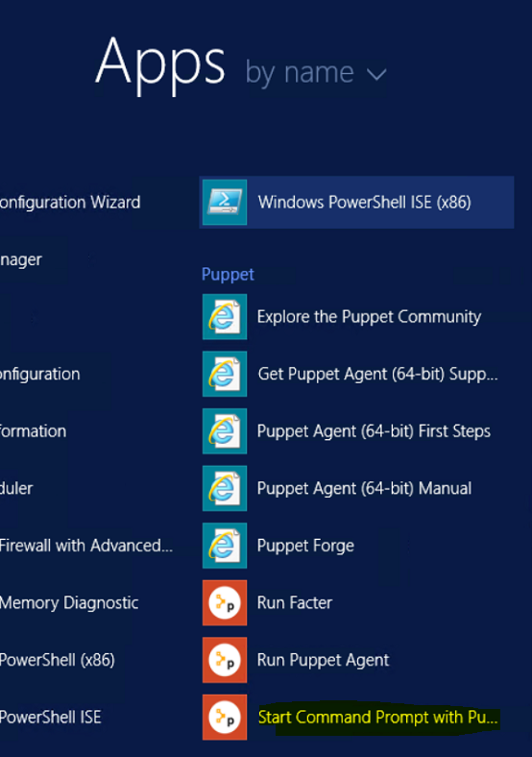Launch Windows PowerShell ISE (x86) label

tap(365, 203)
